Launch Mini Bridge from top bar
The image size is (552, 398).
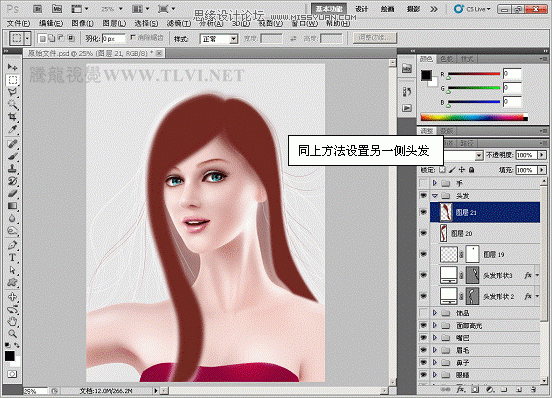click(57, 9)
